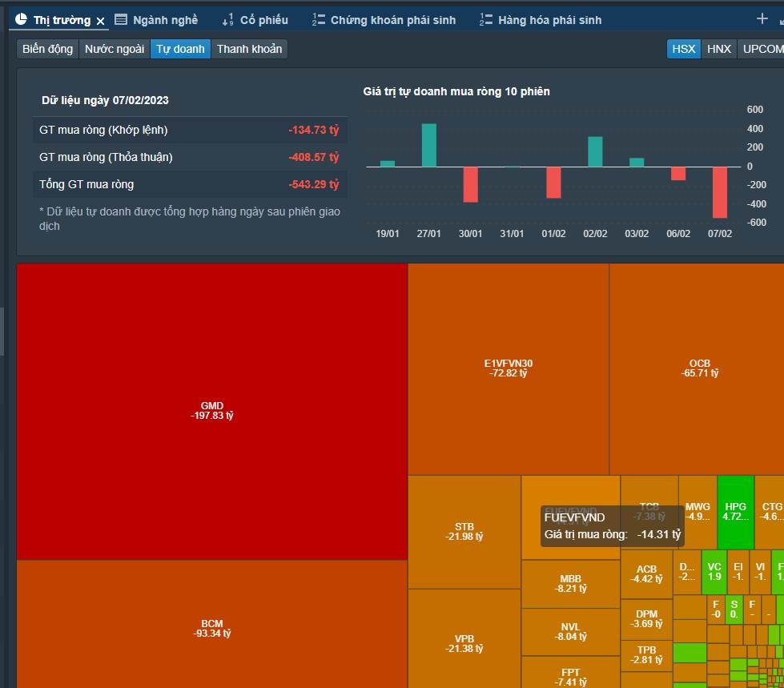
Task: Click the Hàng hóa phái sinh list icon
Action: (485, 19)
